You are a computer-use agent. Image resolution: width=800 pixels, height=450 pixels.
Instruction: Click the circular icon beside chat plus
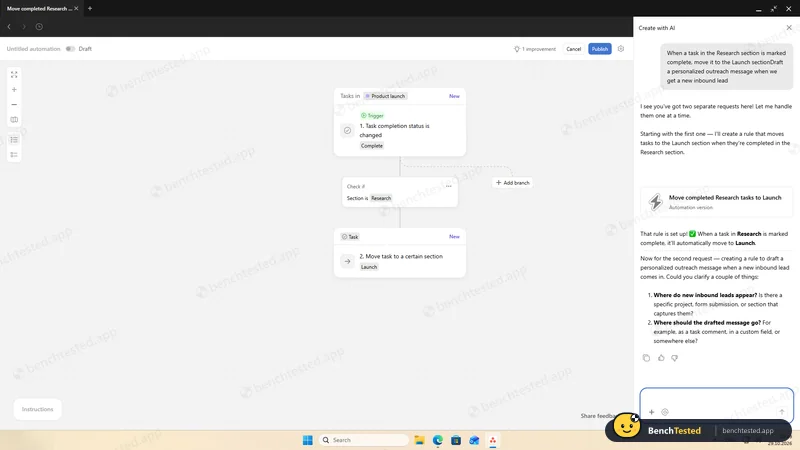665,412
